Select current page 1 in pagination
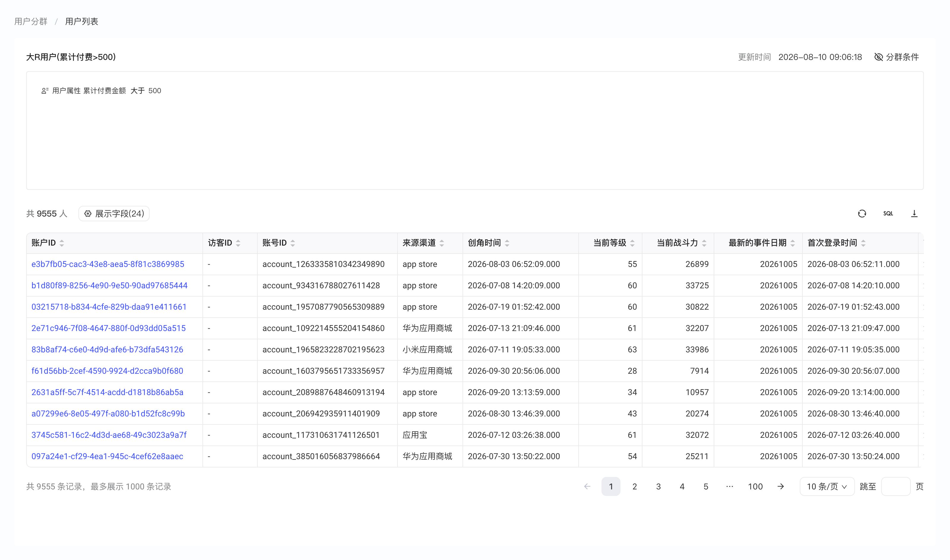 coord(611,486)
